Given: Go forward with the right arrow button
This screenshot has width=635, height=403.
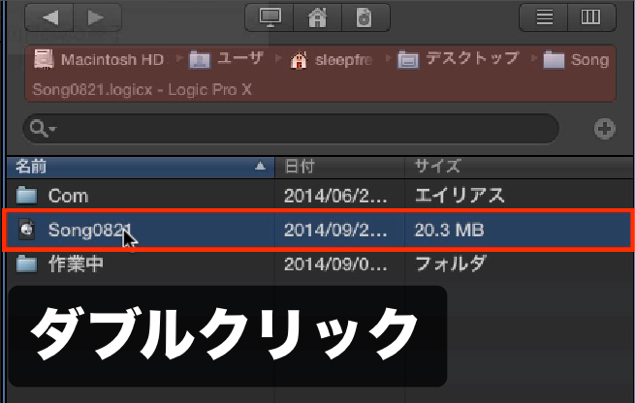Looking at the screenshot, I should 97,17.
